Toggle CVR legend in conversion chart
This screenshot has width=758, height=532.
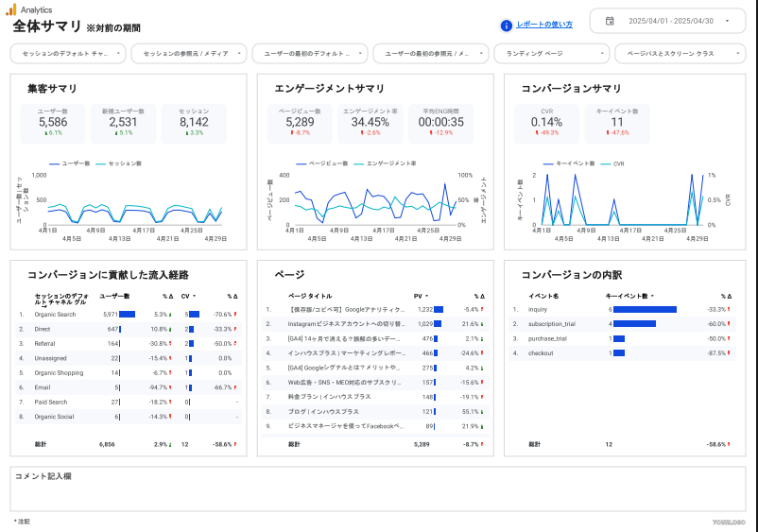(x=612, y=163)
